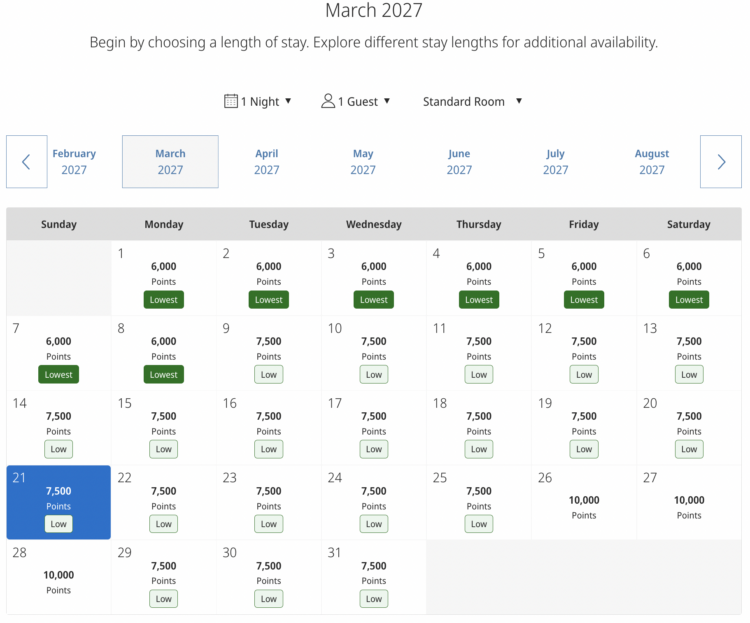Click the Low badge on March 21
Viewport: 750px width, 623px height.
point(59,524)
